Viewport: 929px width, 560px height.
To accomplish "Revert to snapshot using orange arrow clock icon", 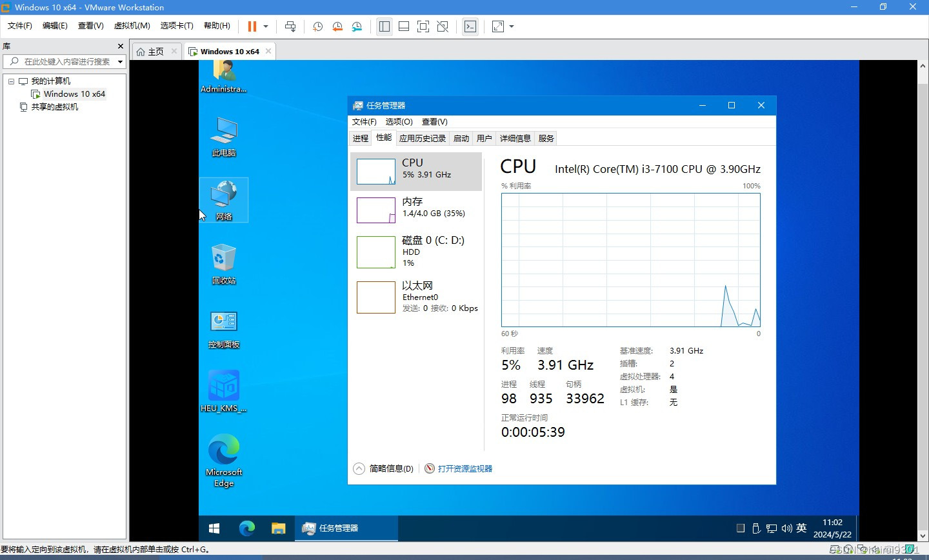I will coord(337,26).
